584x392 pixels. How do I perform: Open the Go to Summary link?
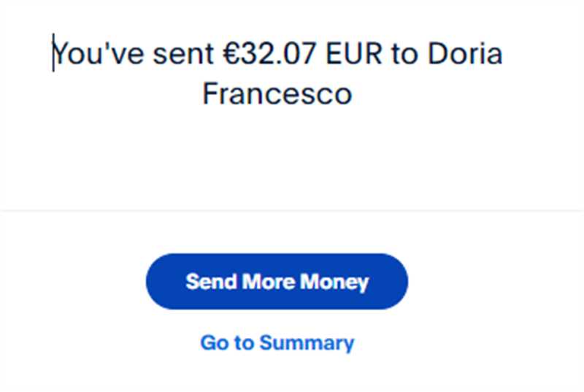click(x=277, y=342)
